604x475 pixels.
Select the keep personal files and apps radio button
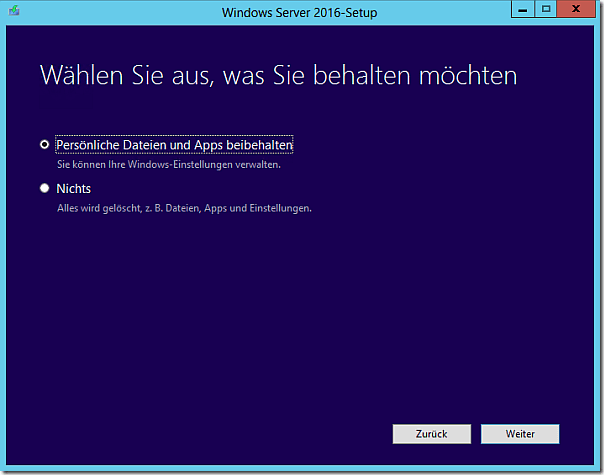[x=44, y=145]
